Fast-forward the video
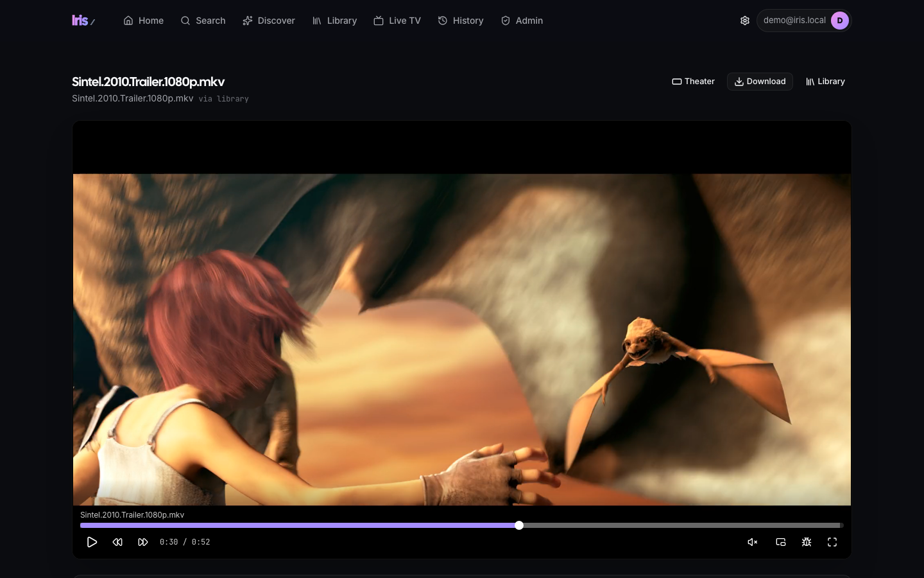Screen dimensions: 924x578 (143, 542)
